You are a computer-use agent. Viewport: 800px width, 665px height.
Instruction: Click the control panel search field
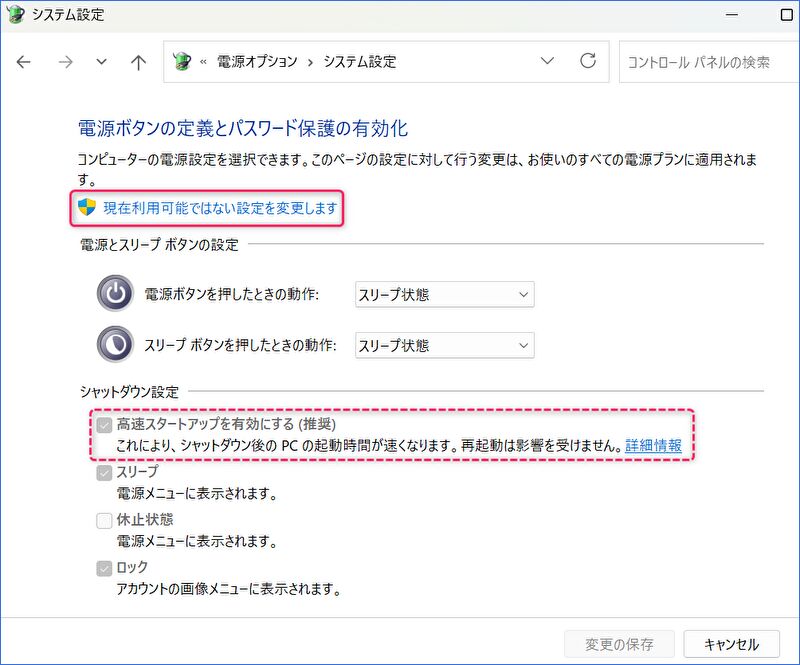coord(705,62)
